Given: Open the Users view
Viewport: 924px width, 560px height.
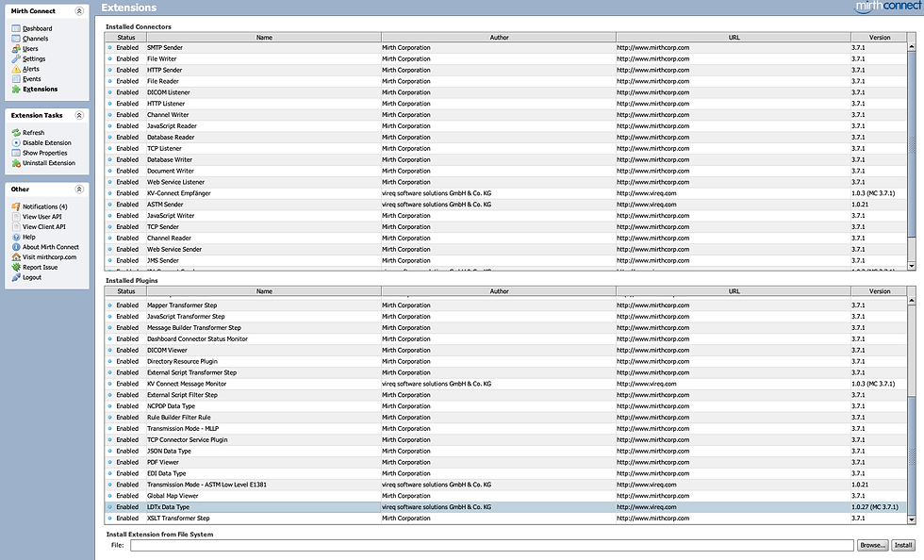Looking at the screenshot, I should (30, 48).
